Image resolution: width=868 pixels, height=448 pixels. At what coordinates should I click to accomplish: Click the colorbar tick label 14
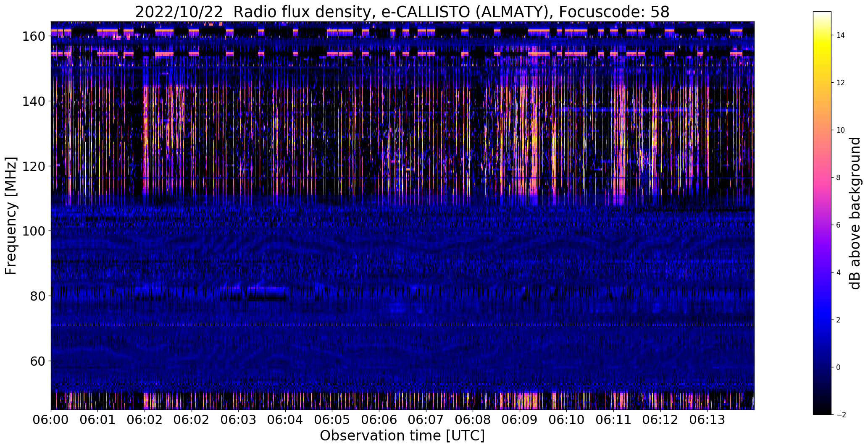click(x=841, y=35)
